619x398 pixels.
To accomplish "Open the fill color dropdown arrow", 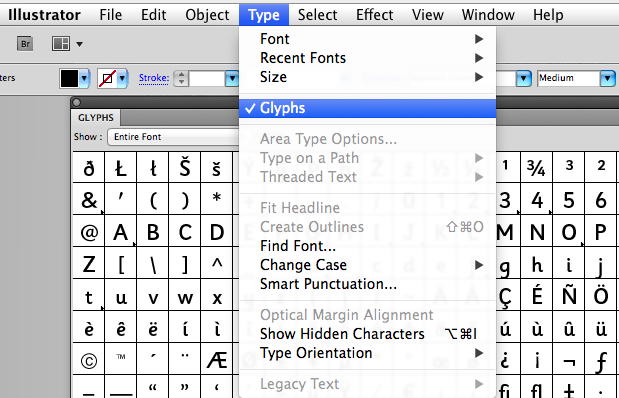I will click(84, 78).
